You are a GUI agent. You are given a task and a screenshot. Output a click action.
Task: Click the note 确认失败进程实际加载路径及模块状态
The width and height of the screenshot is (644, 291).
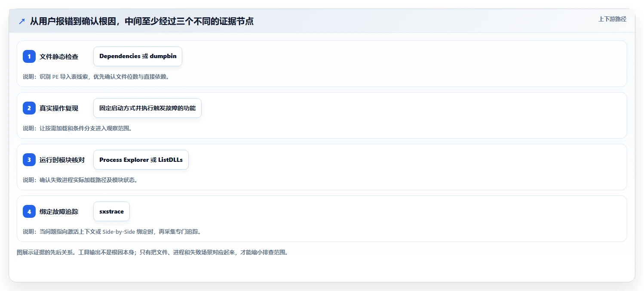click(80, 180)
